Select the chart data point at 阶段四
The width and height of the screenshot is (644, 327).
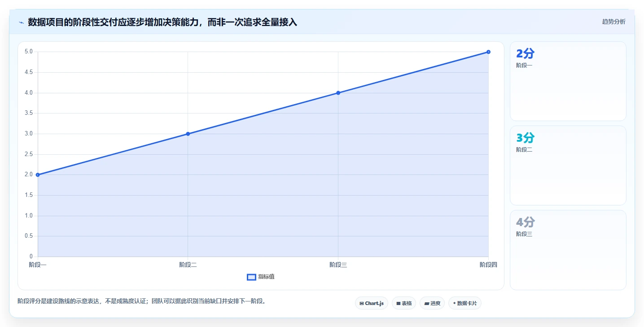488,52
